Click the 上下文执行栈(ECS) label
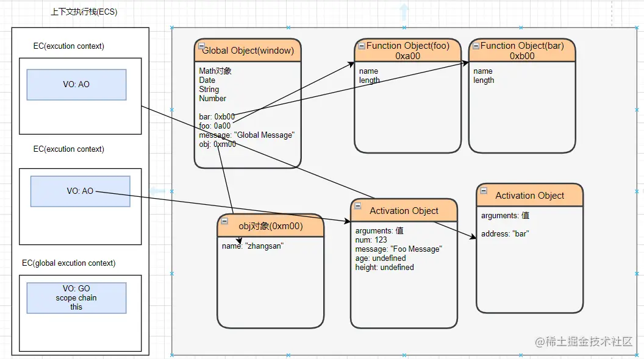 (84, 12)
